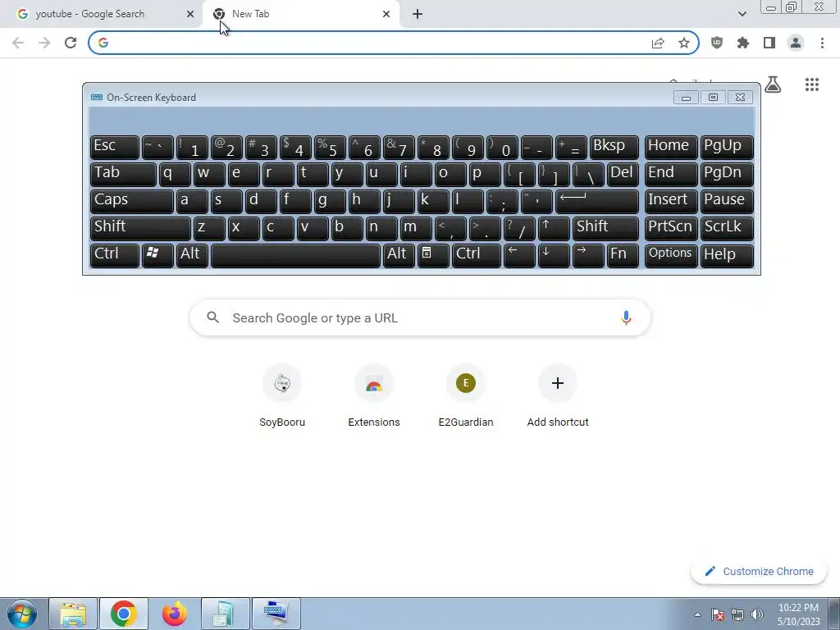The width and height of the screenshot is (840, 630).
Task: Click the Help key on keyboard
Action: point(727,255)
